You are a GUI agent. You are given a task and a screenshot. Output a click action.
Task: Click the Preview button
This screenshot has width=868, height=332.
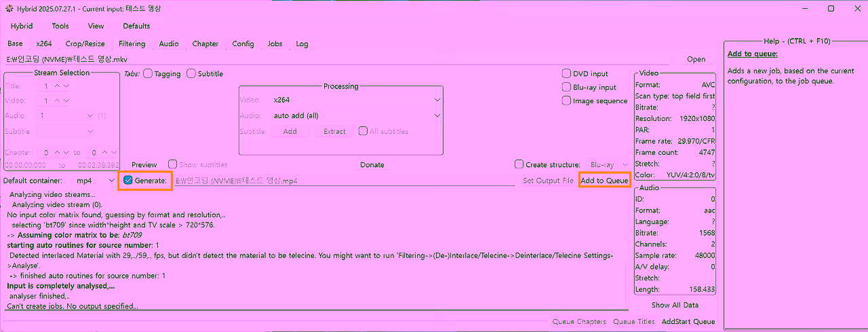tap(144, 164)
